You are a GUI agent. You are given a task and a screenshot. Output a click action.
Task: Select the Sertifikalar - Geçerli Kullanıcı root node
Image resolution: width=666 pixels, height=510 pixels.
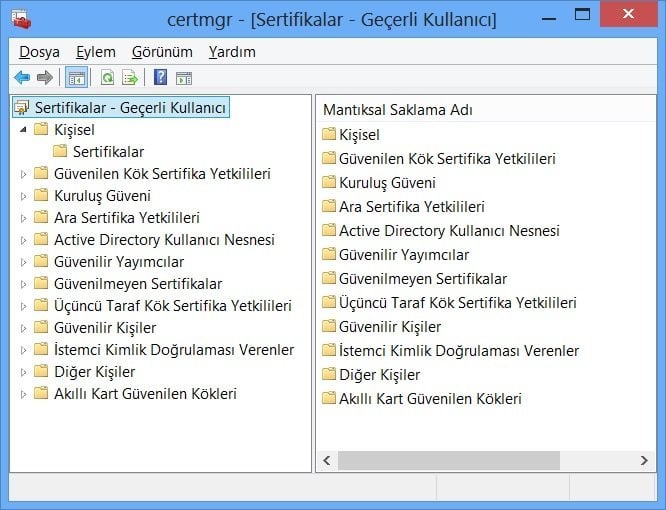[130, 107]
